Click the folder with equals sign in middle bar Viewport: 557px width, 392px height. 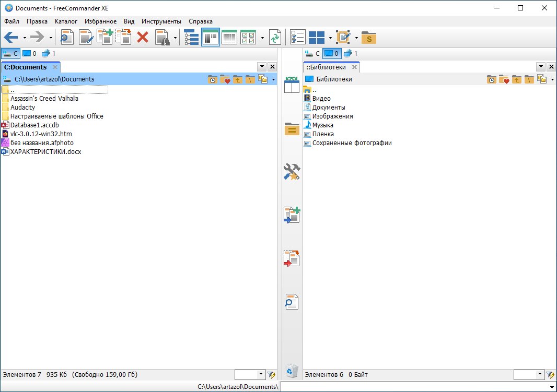[x=292, y=129]
